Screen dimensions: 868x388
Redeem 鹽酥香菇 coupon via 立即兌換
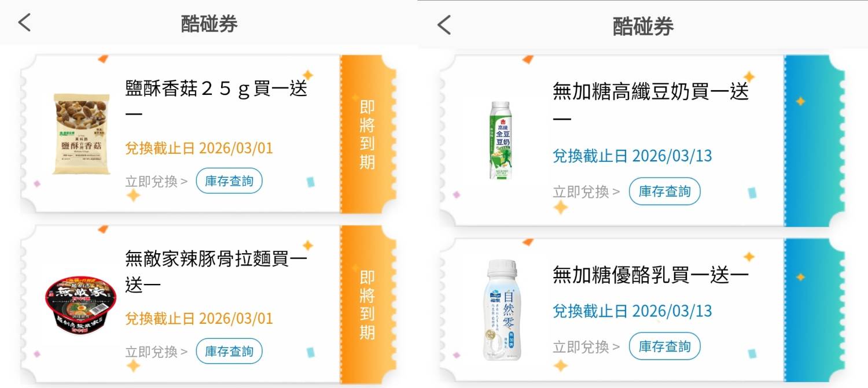(156, 182)
